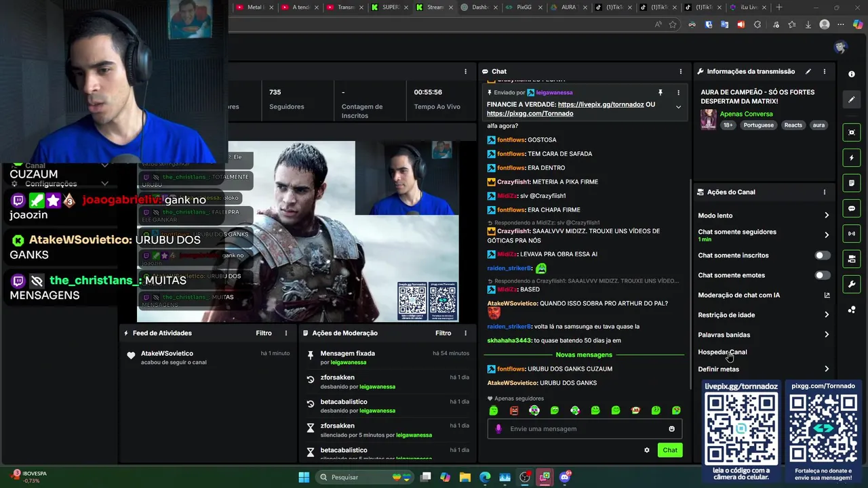The height and width of the screenshot is (488, 868).
Task: Expand Restrição de idade options
Action: [827, 314]
